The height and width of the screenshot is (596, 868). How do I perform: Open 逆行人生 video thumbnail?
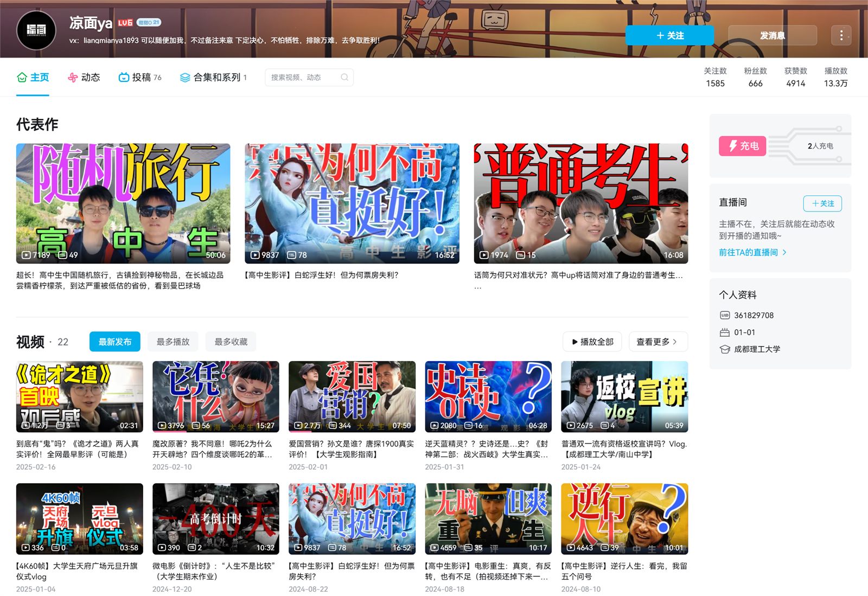[624, 519]
